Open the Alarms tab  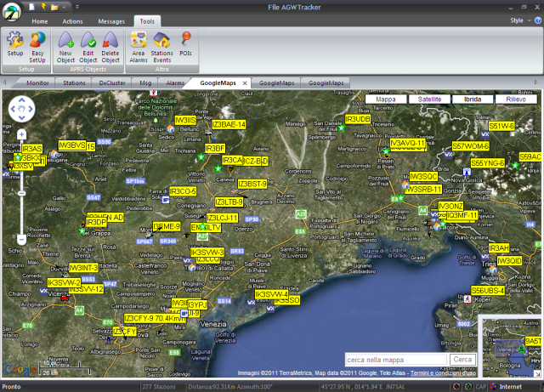pos(175,83)
